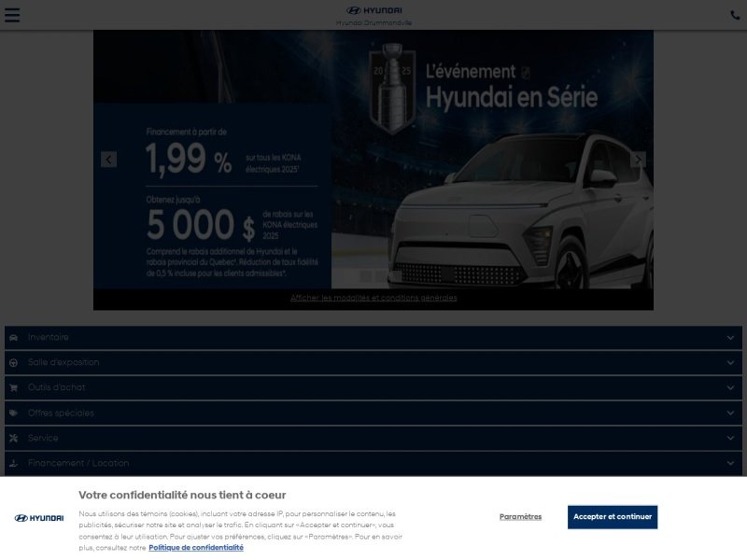Go to next carousel slide arrow
Screen dimensions: 747x560
point(639,160)
